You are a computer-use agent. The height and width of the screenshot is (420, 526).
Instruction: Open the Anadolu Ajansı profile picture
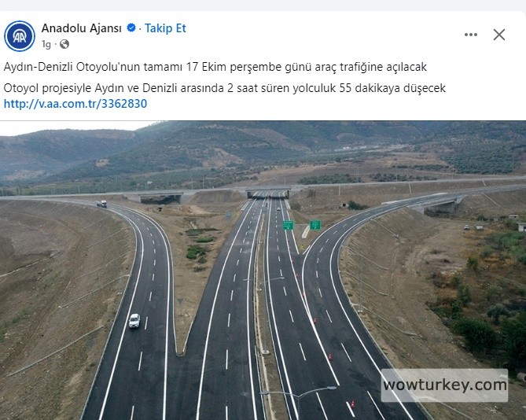pos(20,36)
